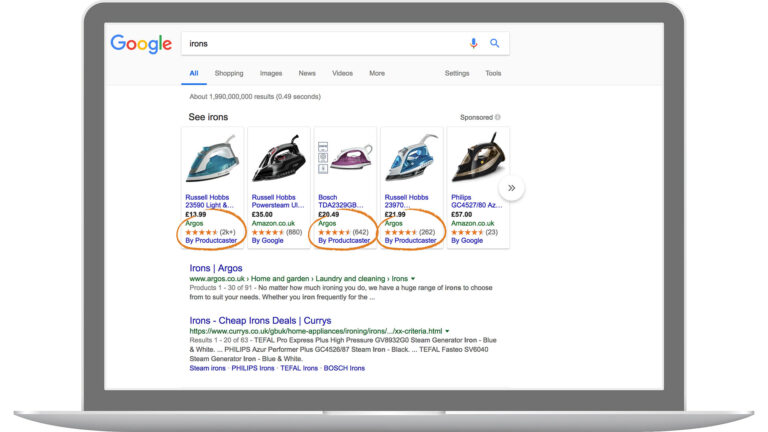Click By Productcaster under the Bosch iron
Screen dimensions: 768x432
pyautogui.click(x=344, y=240)
